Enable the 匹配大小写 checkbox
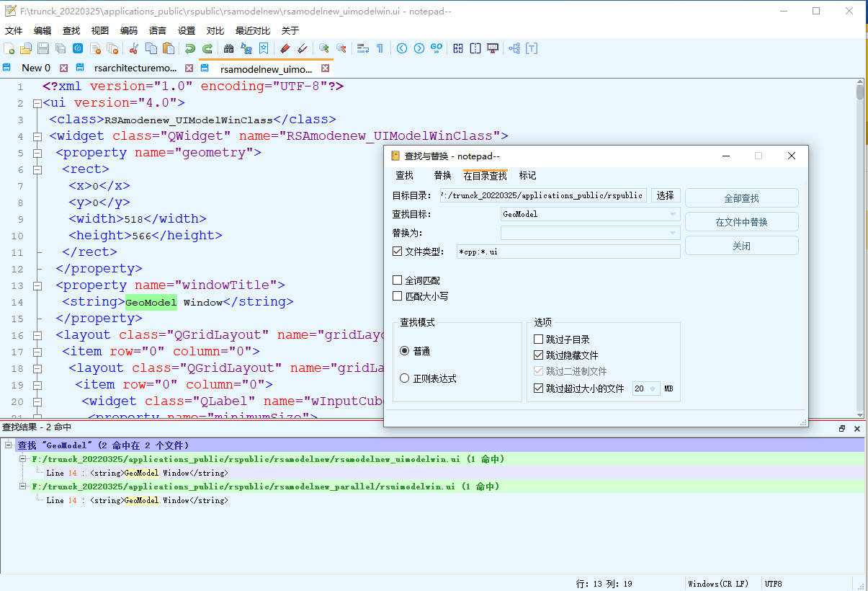 [x=398, y=296]
